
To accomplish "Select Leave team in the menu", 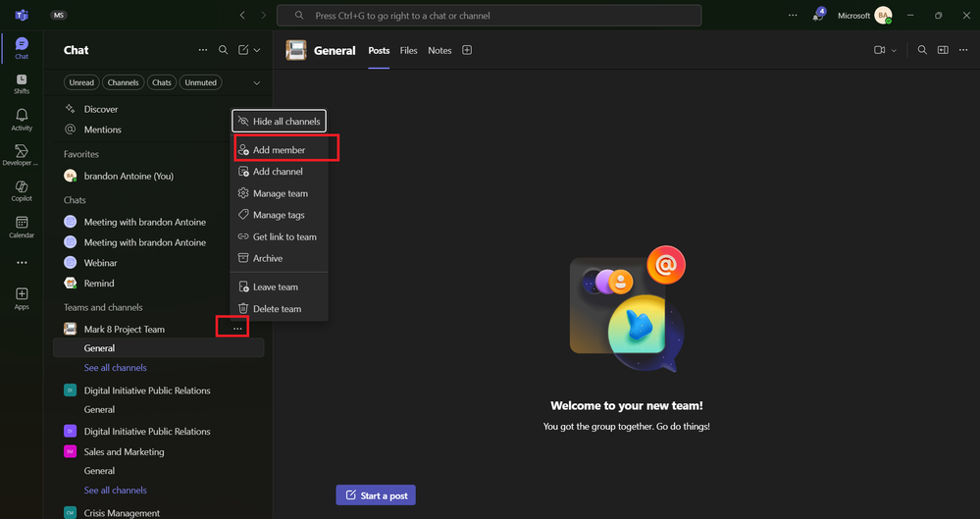I will pyautogui.click(x=279, y=287).
